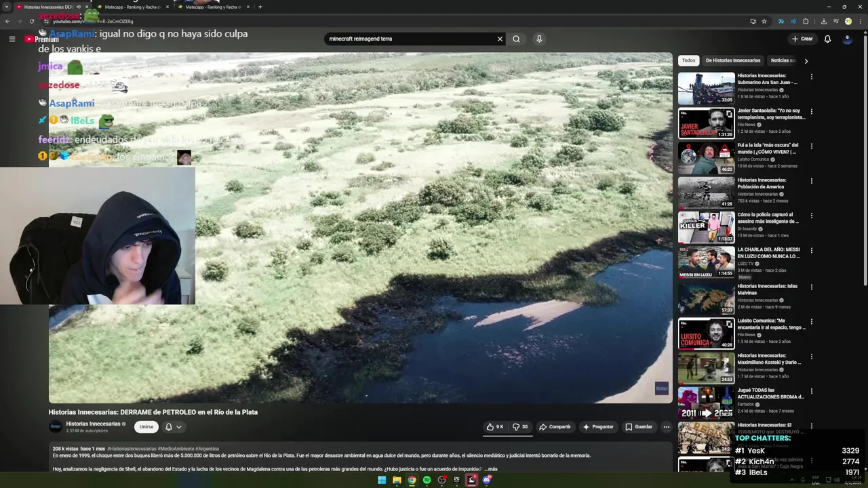Open the YouTube hamburger guide menu
Screen dimensions: 868x488
(x=12, y=39)
